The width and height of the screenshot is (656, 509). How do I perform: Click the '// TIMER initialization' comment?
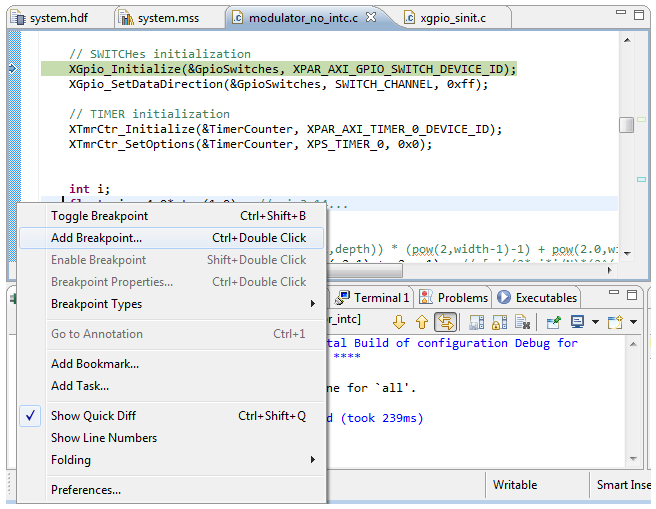149,114
